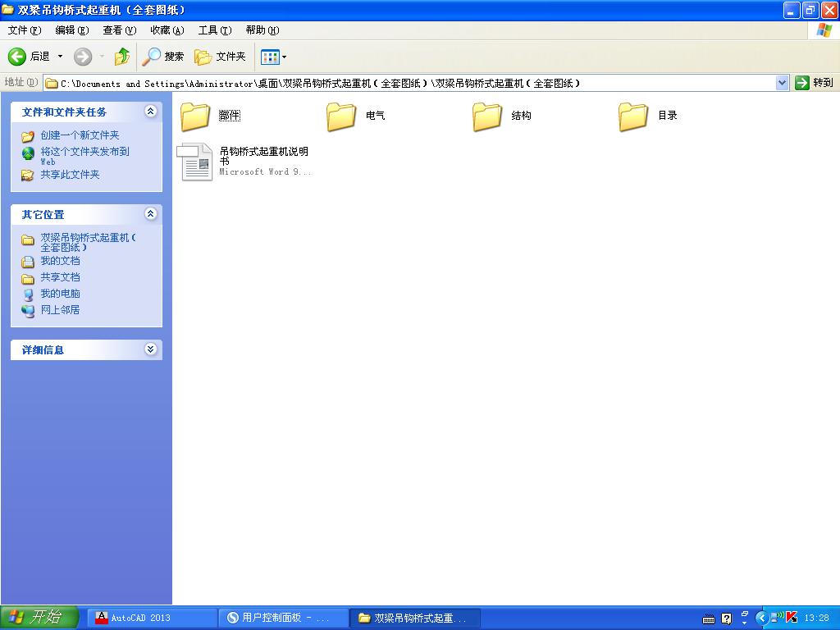Click 将这个文件夹发布到 Web link
The width and height of the screenshot is (840, 630).
point(84,156)
